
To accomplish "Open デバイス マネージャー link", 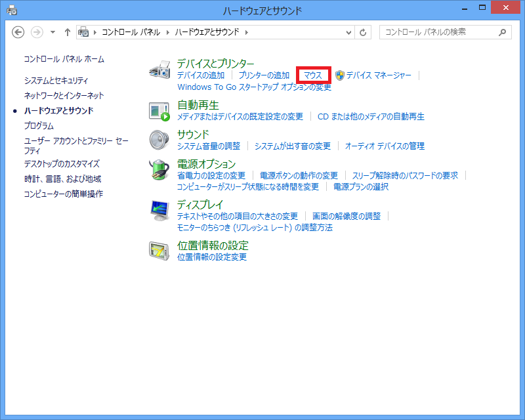I will point(379,75).
